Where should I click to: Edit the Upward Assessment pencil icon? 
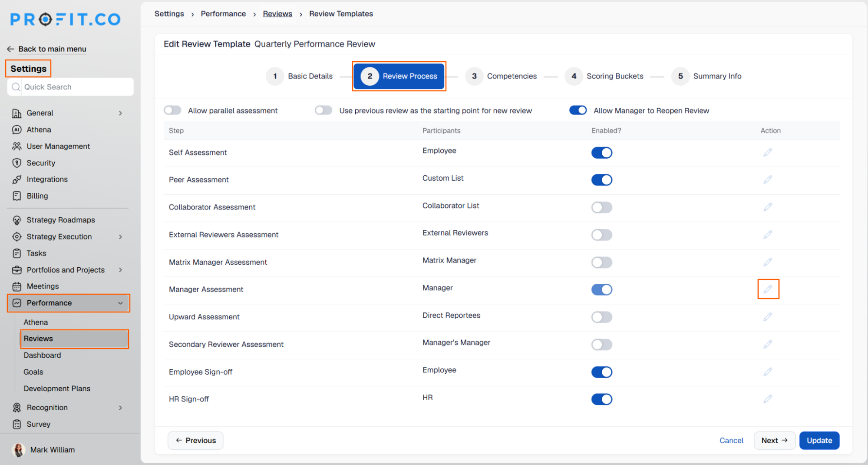768,317
